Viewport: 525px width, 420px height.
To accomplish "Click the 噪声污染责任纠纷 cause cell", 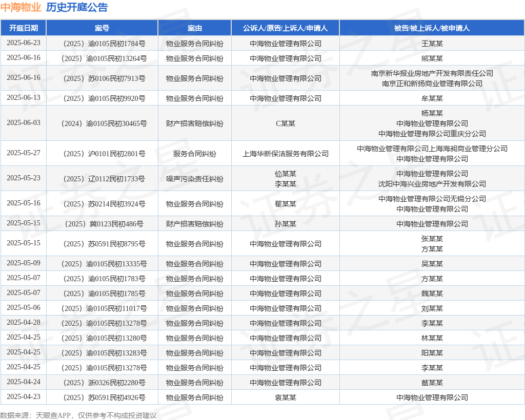I will coord(194,179).
